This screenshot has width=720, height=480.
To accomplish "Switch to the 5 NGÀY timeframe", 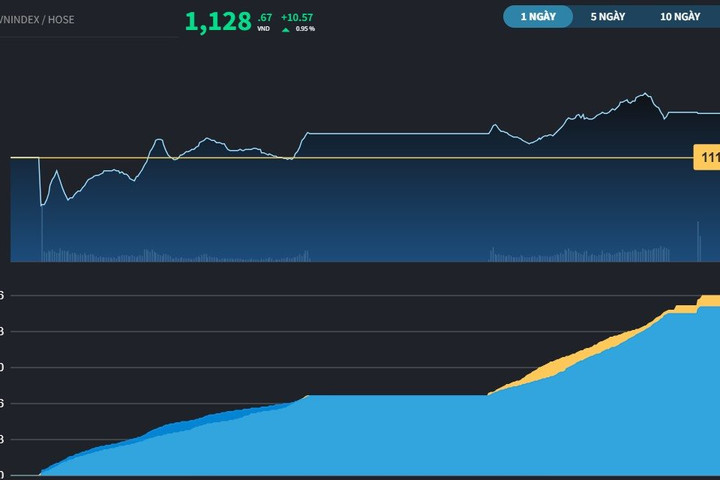I will (x=608, y=17).
